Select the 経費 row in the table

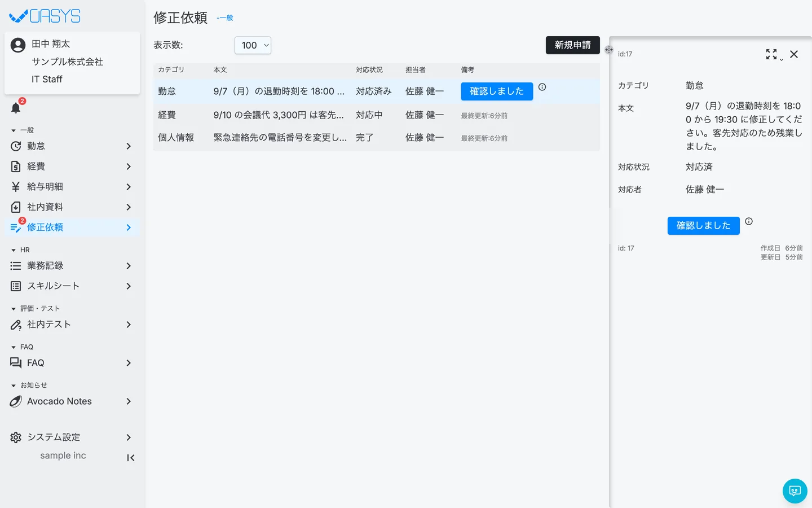point(377,115)
